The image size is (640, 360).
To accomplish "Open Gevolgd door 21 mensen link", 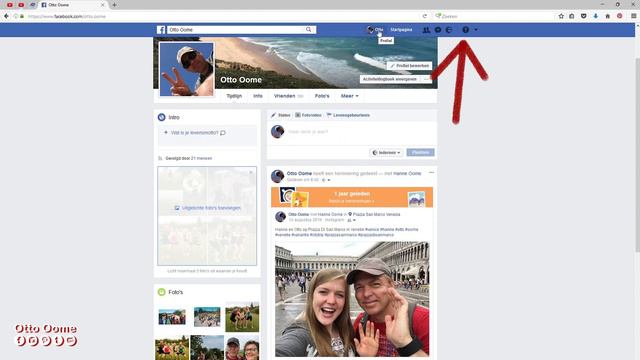I will 189,158.
